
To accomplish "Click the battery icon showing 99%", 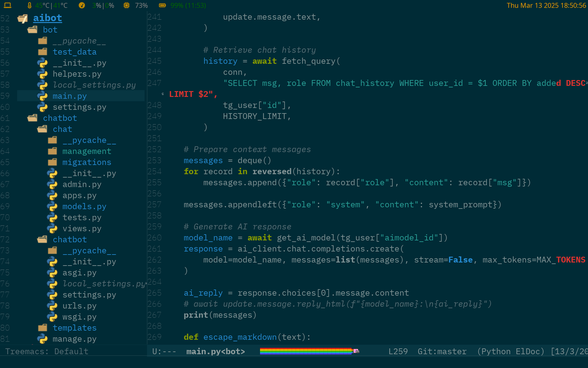I will click(162, 5).
